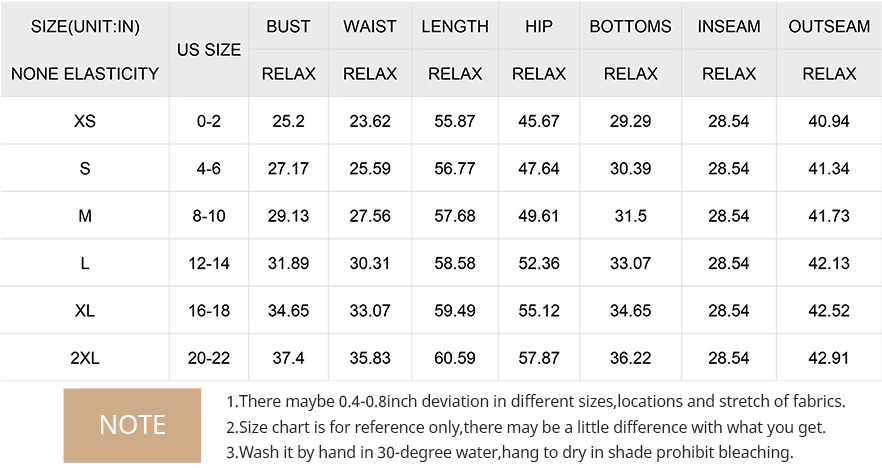Screen dimensions: 882x468
Task: Select the M size row label
Action: 85,215
